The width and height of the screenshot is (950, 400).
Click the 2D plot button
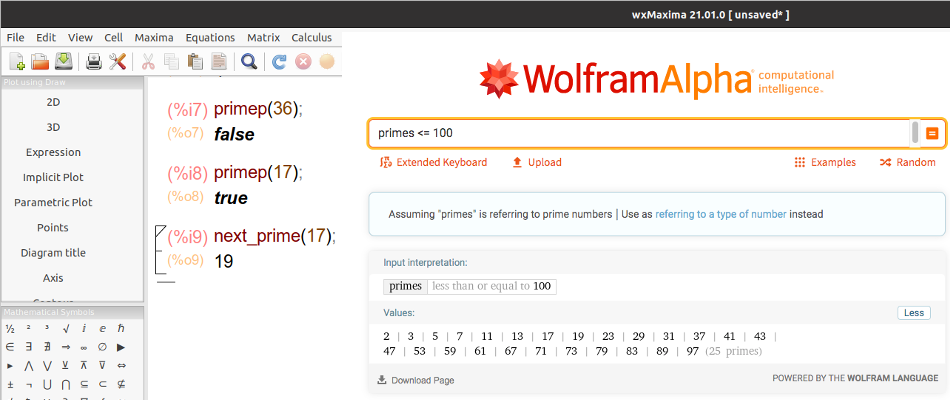[x=53, y=102]
